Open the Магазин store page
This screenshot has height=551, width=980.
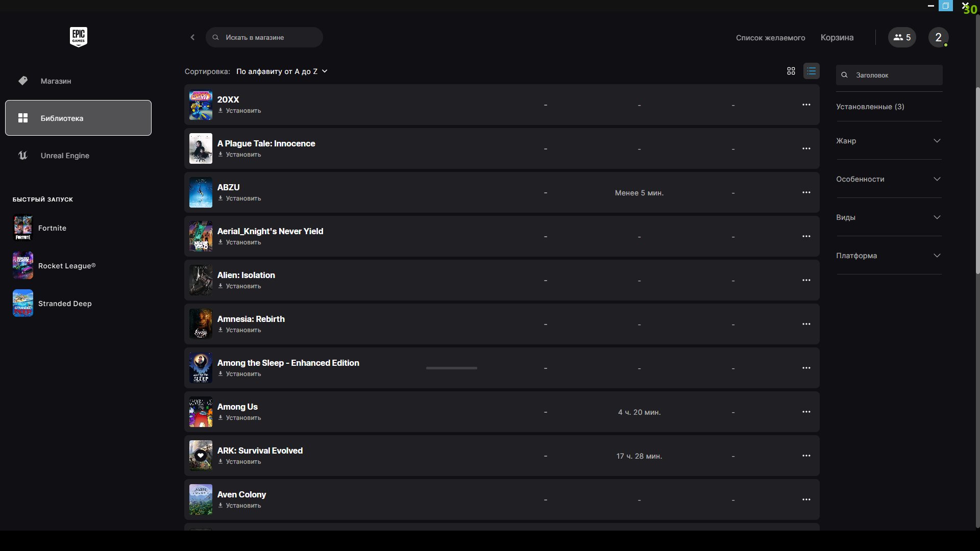coord(56,81)
